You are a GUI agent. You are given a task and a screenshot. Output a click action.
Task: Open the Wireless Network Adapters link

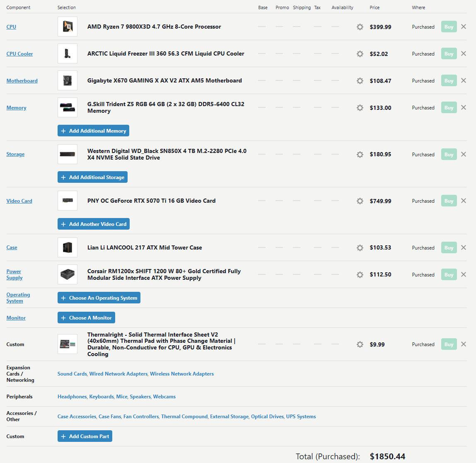click(x=182, y=374)
